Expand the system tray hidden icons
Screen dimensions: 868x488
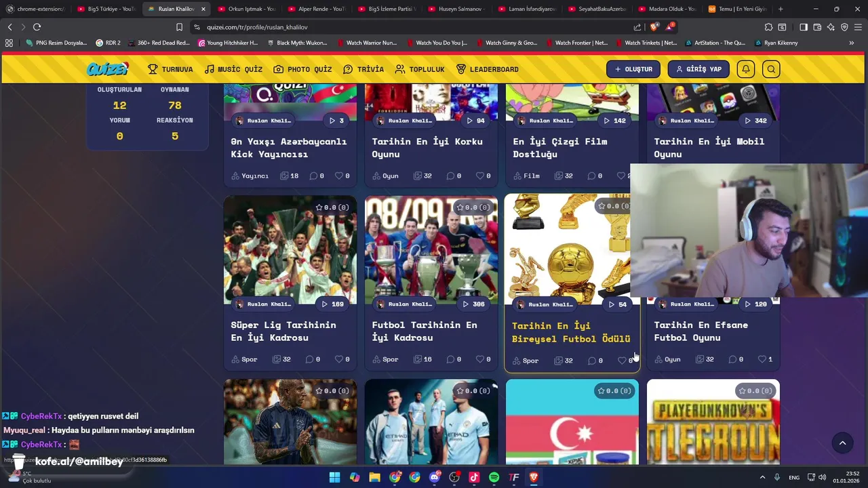tap(762, 477)
